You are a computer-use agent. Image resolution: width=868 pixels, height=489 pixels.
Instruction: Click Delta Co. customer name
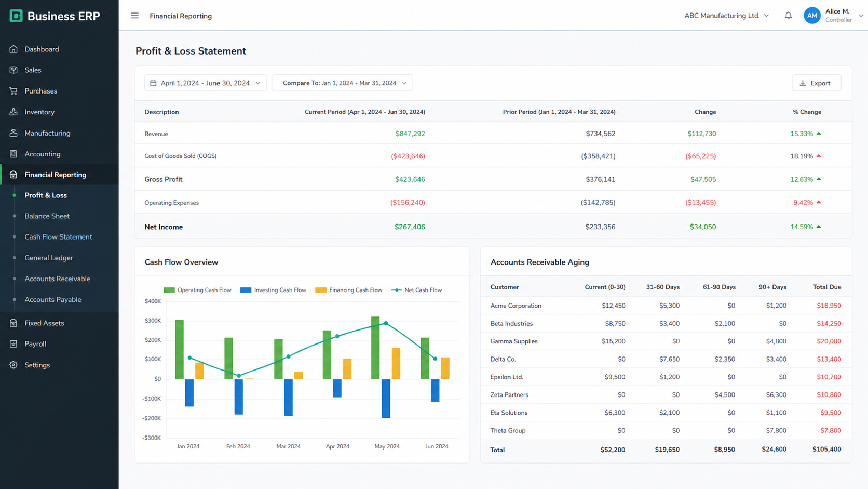click(503, 359)
